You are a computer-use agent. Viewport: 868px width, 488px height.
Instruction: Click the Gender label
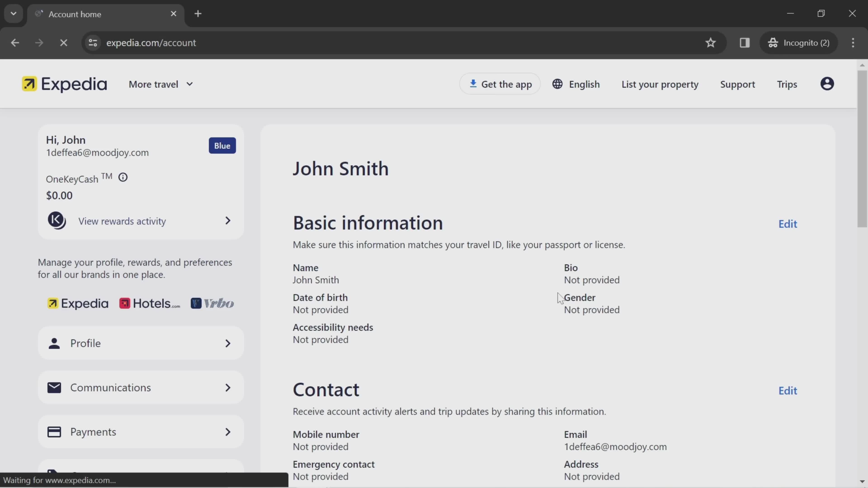pyautogui.click(x=580, y=297)
